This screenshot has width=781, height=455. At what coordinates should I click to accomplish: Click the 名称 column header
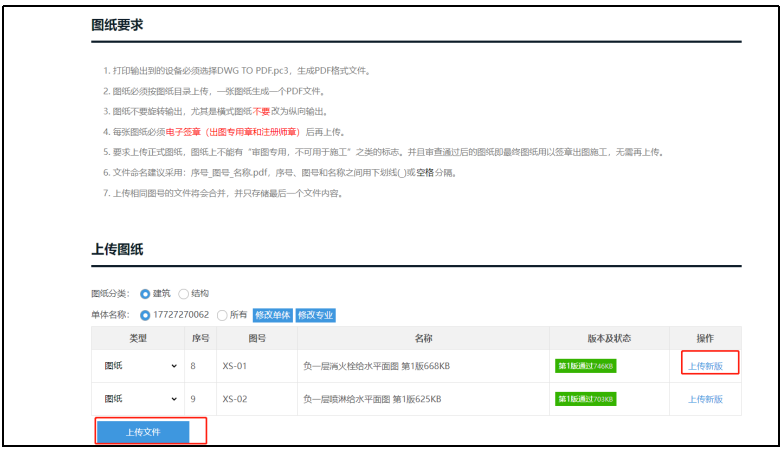tap(423, 338)
